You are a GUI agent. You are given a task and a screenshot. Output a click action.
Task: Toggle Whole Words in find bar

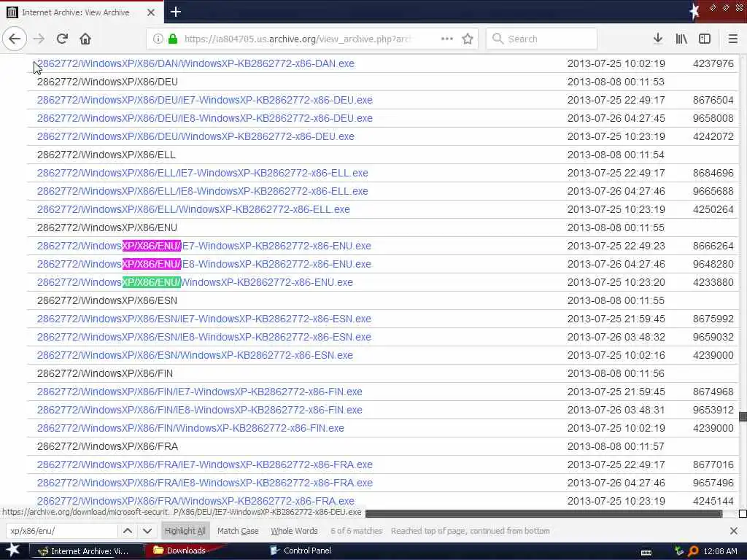(294, 531)
